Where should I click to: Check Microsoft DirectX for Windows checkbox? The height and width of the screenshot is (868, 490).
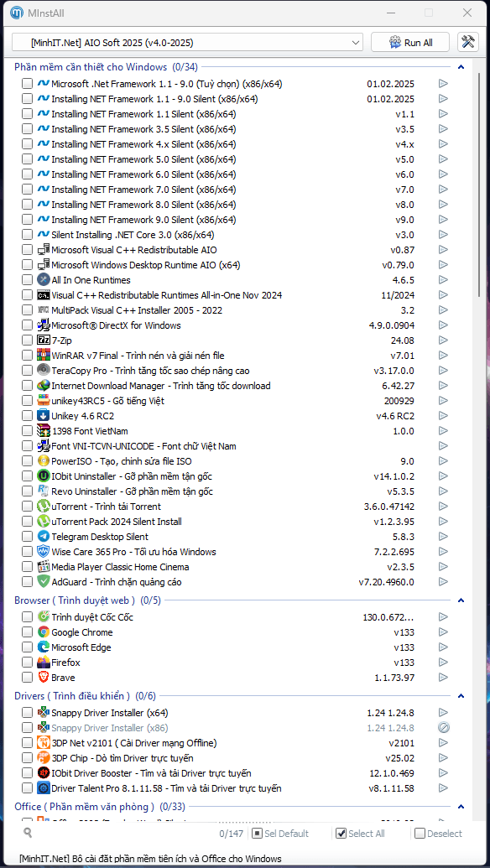pos(27,325)
